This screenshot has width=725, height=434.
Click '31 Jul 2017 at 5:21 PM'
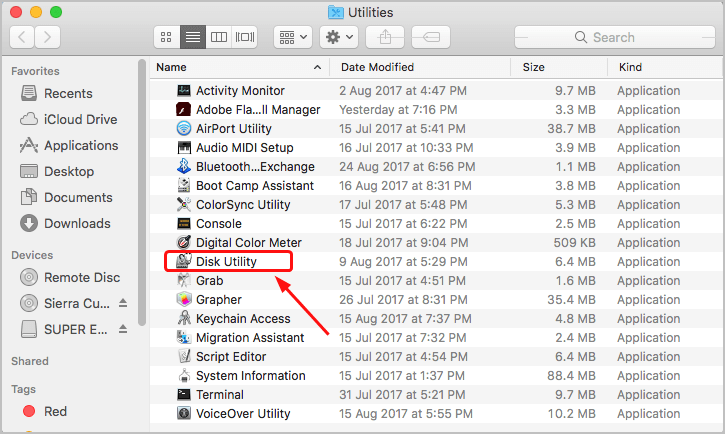pos(402,394)
